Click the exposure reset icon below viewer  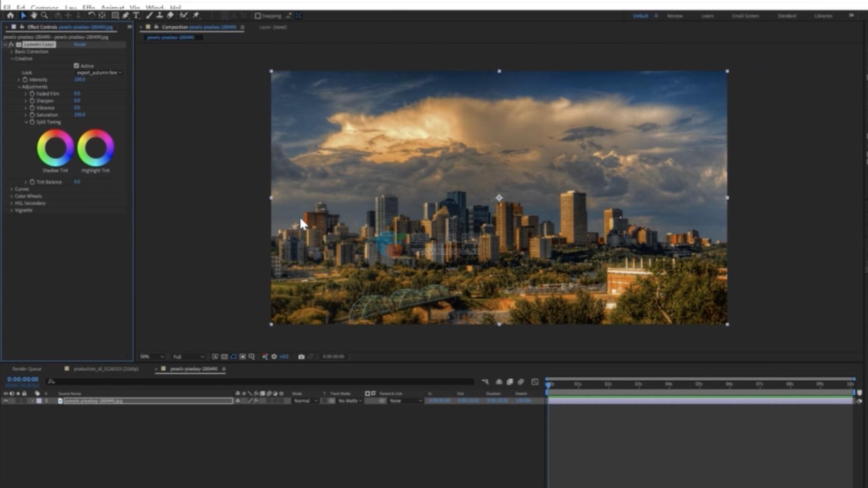pyautogui.click(x=274, y=357)
